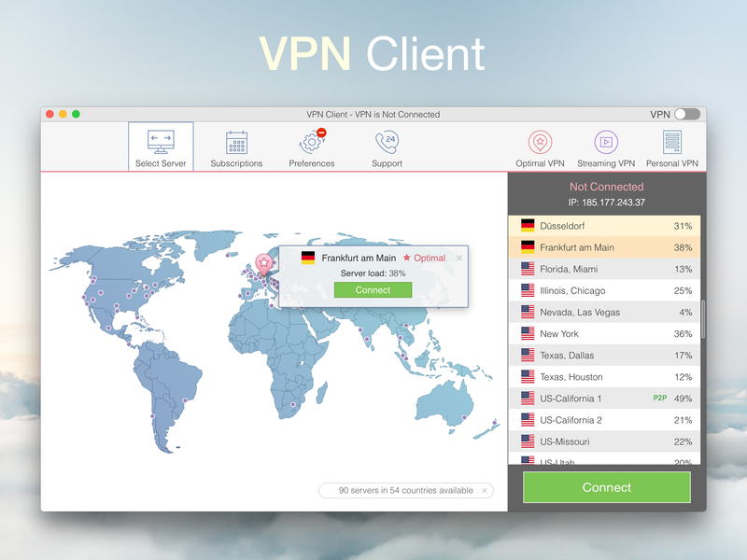Select the Streaming VPN icon

pyautogui.click(x=606, y=142)
